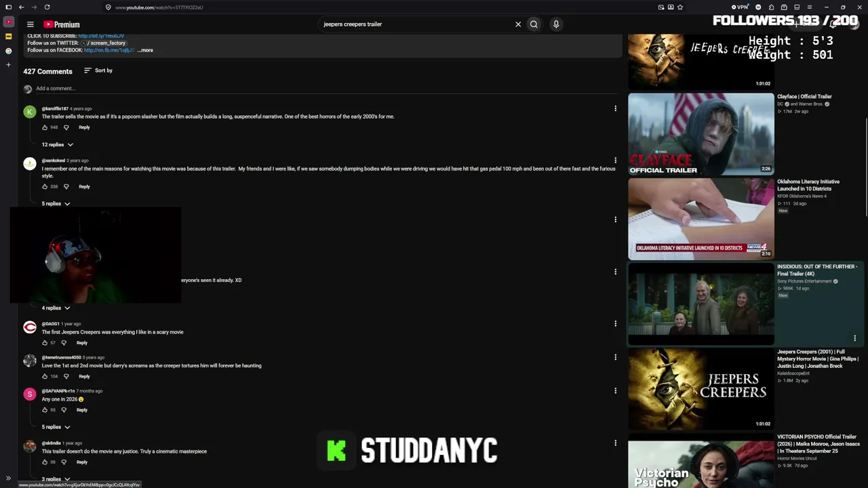Open the Sort by comments dropdown

(x=98, y=70)
